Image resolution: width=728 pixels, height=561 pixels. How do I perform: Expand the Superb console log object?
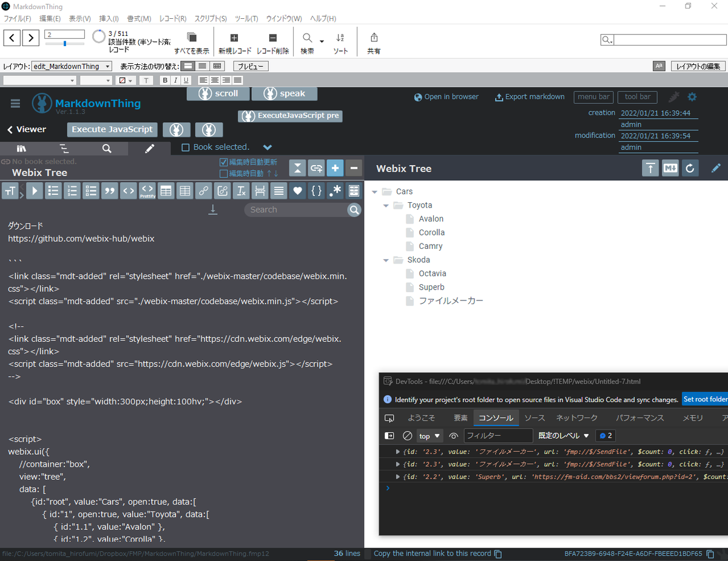398,477
